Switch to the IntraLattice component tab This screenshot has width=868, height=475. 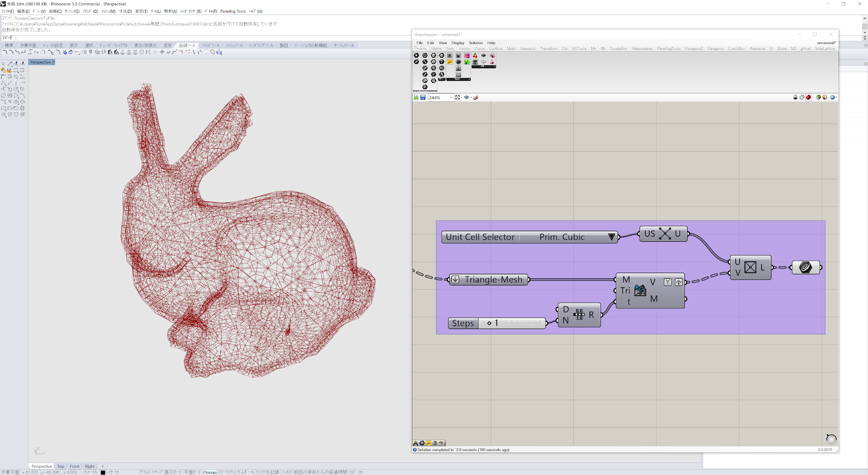coord(824,49)
